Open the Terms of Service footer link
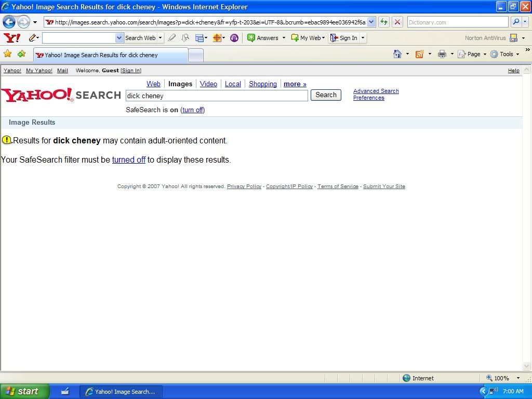532x399 pixels. coord(338,187)
